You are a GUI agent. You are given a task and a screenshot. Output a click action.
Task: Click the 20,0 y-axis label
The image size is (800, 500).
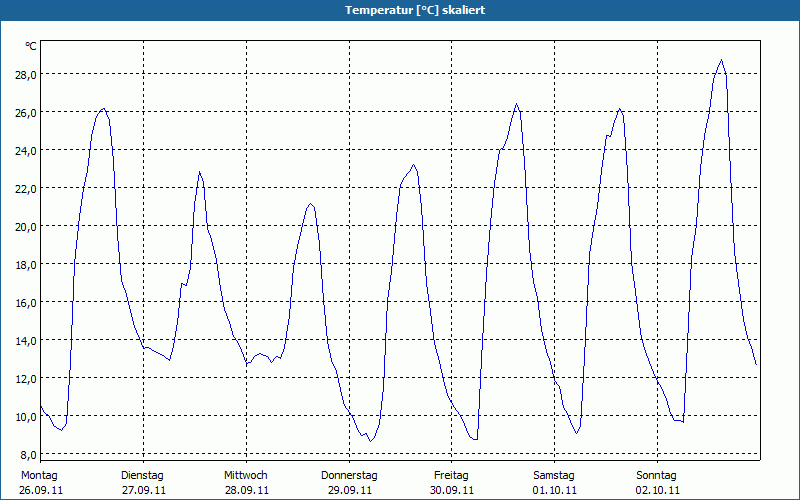pyautogui.click(x=26, y=227)
